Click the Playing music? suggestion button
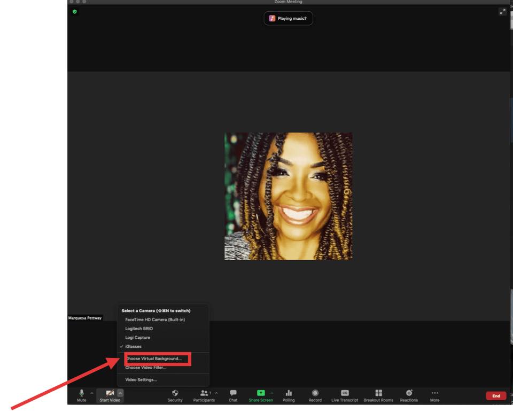The image size is (513, 420). coord(288,18)
